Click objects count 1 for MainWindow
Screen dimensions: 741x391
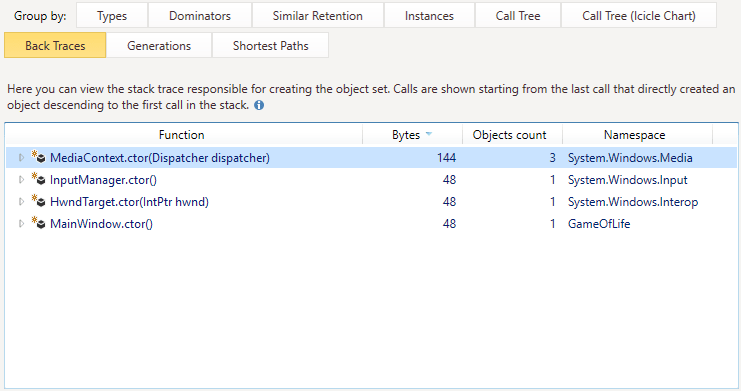pos(552,224)
